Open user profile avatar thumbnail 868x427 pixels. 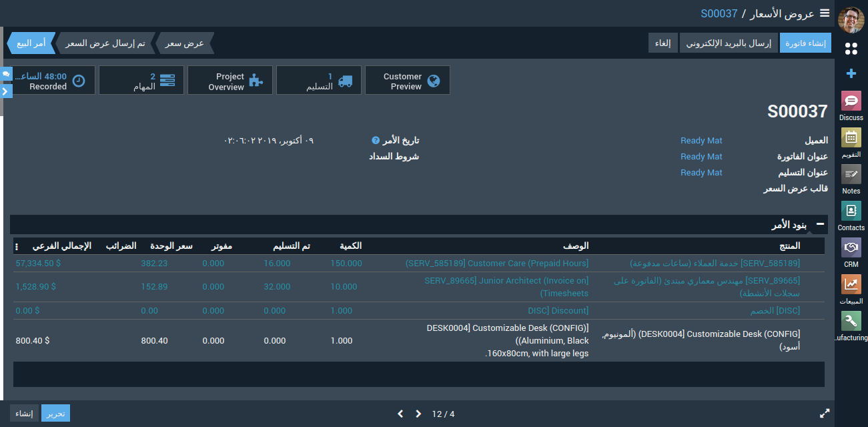(851, 20)
